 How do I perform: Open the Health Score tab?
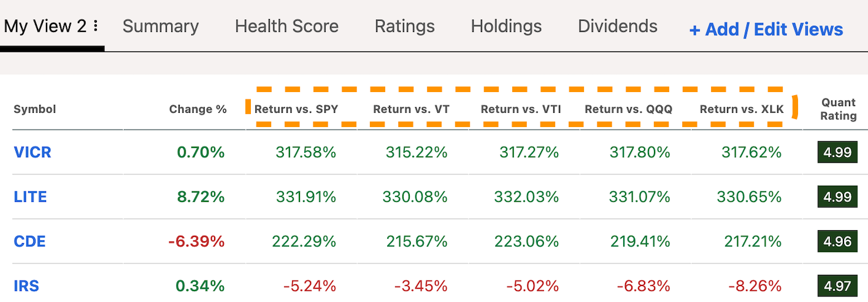[x=286, y=26]
